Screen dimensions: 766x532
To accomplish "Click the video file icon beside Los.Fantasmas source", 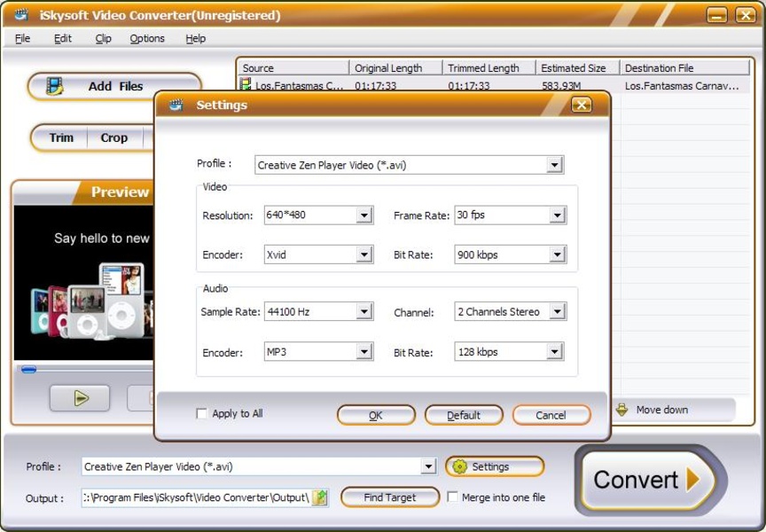I will 246,84.
